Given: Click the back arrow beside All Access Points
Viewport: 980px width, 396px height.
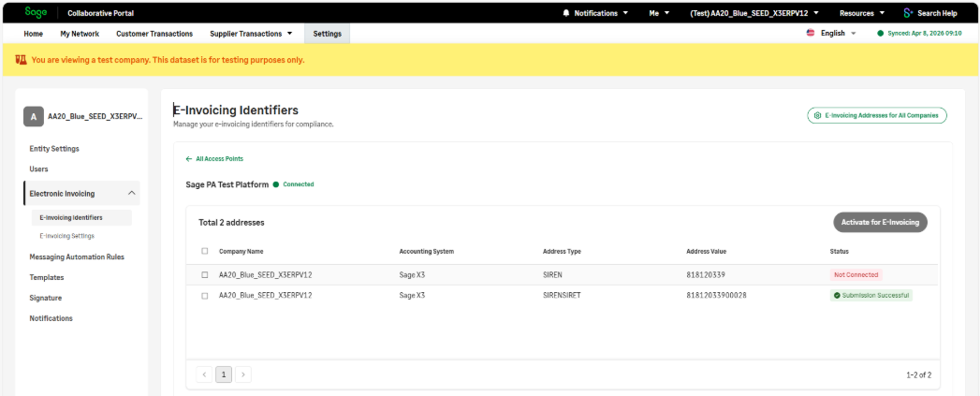Looking at the screenshot, I should click(189, 159).
